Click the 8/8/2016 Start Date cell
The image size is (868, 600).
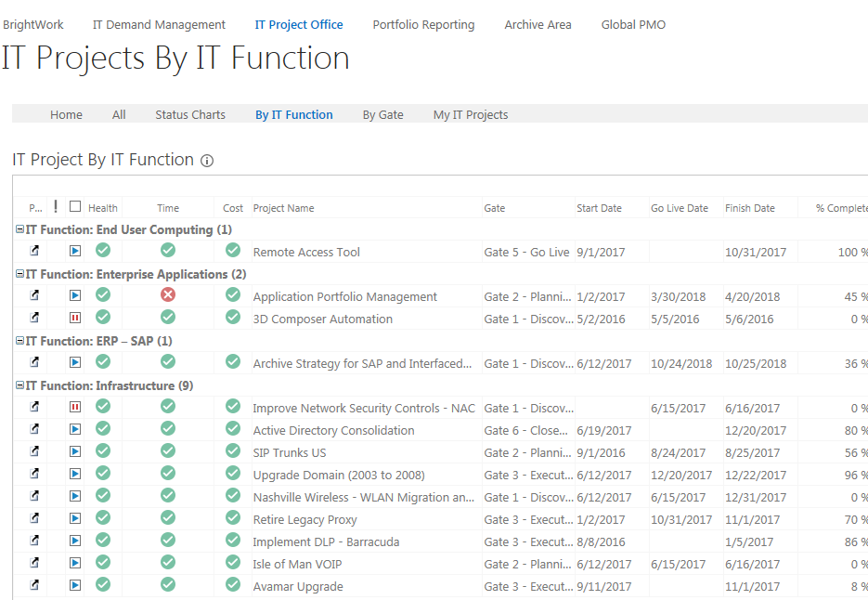601,541
